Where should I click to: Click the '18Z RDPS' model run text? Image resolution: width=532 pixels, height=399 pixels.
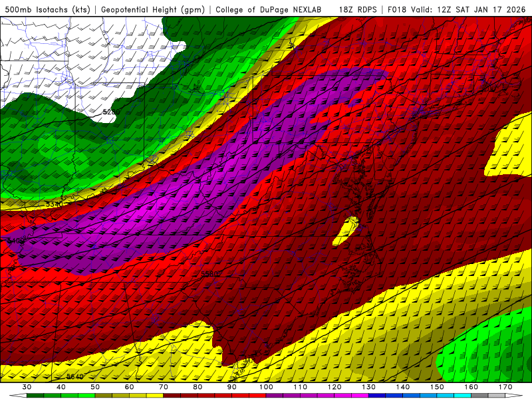(x=358, y=9)
